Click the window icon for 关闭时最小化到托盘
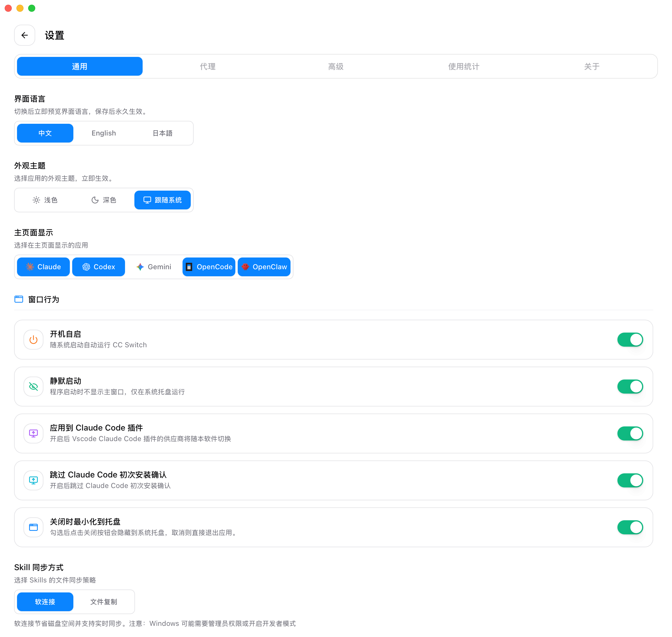This screenshot has height=637, width=672. 33,527
